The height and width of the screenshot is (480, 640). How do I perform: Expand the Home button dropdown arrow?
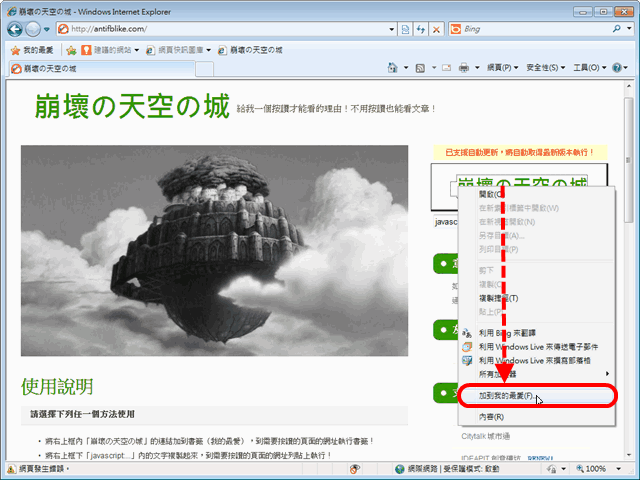(406, 68)
